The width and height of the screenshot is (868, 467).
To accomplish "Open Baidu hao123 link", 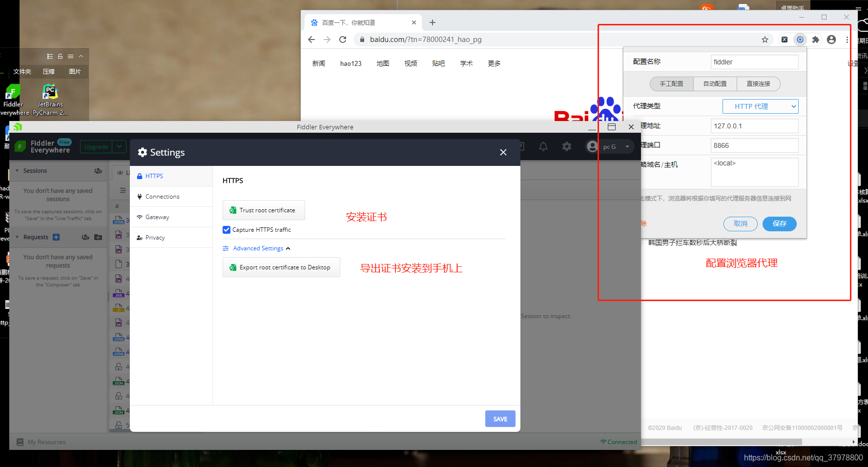I will [351, 63].
